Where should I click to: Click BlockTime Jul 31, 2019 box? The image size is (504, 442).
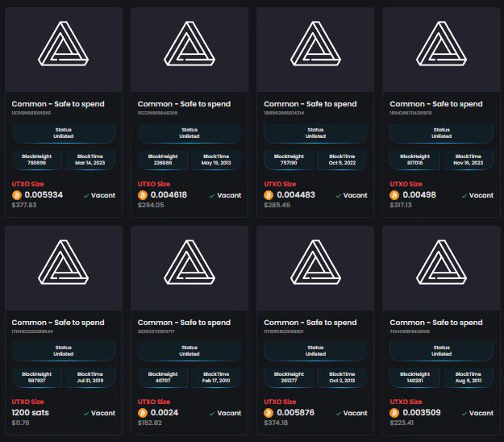pos(90,377)
